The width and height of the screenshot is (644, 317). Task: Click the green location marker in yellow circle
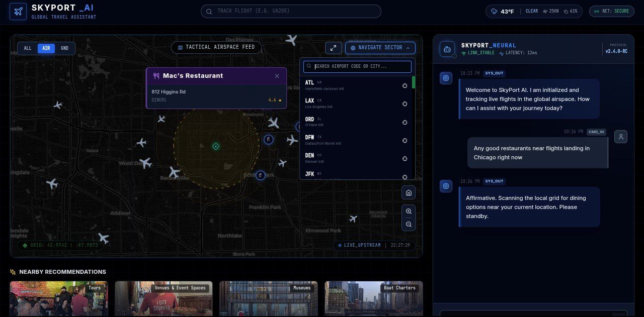click(216, 146)
